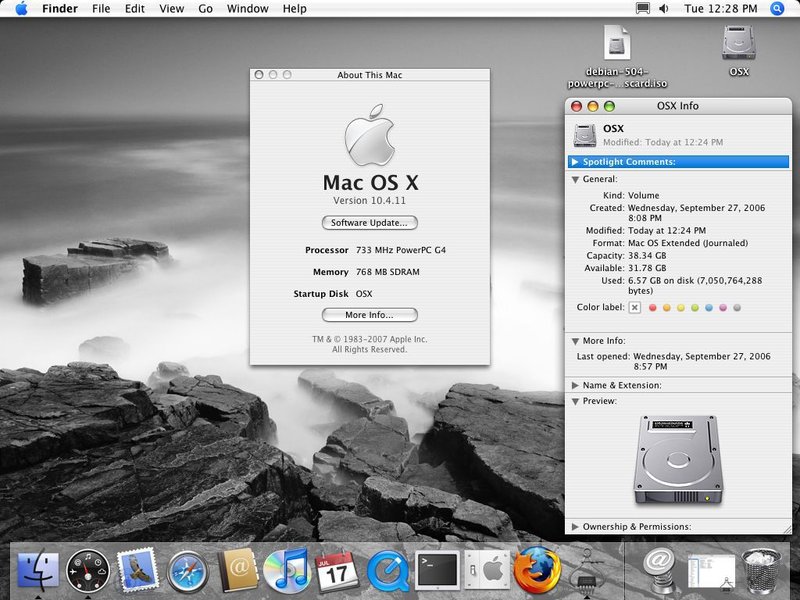Open Address Book in the Dock
Image resolution: width=800 pixels, height=600 pixels.
[237, 570]
